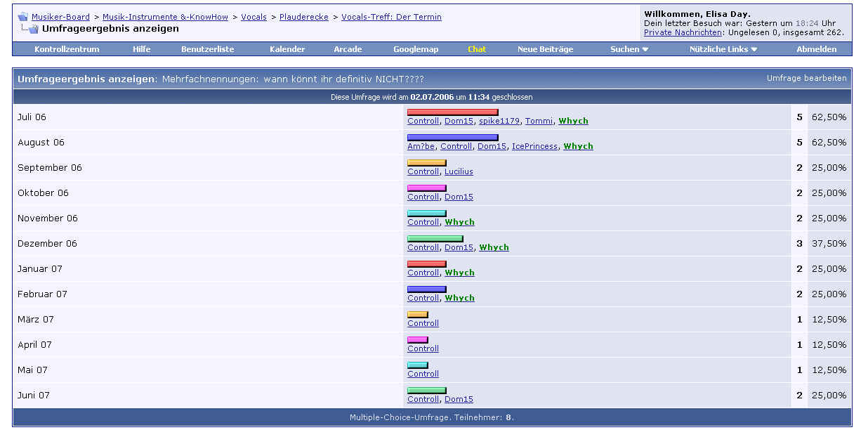
Task: Click Neue Beiträge in the navbar
Action: pyautogui.click(x=545, y=49)
